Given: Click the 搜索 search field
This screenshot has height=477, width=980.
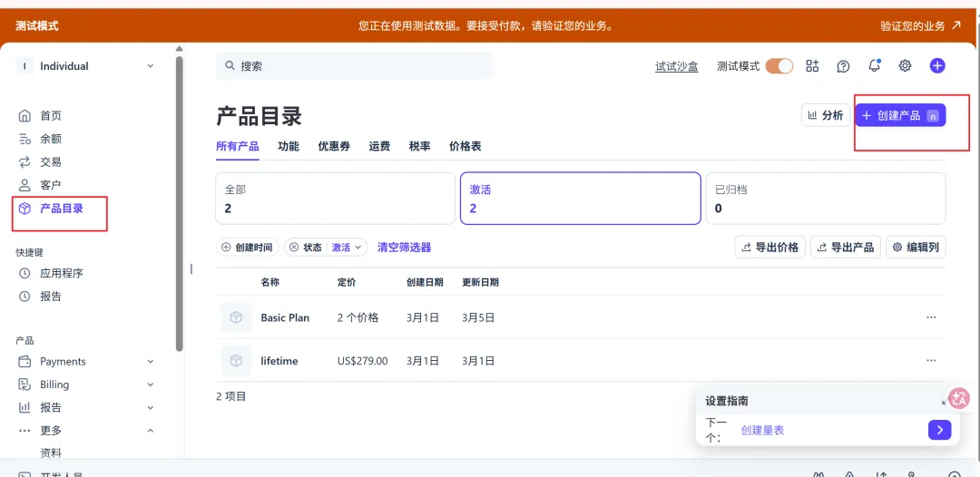Looking at the screenshot, I should coord(354,66).
